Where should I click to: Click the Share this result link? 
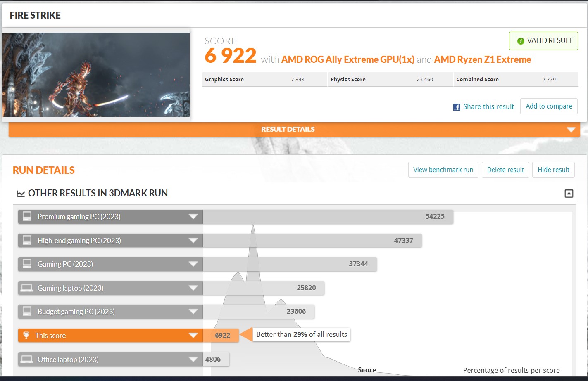(488, 106)
